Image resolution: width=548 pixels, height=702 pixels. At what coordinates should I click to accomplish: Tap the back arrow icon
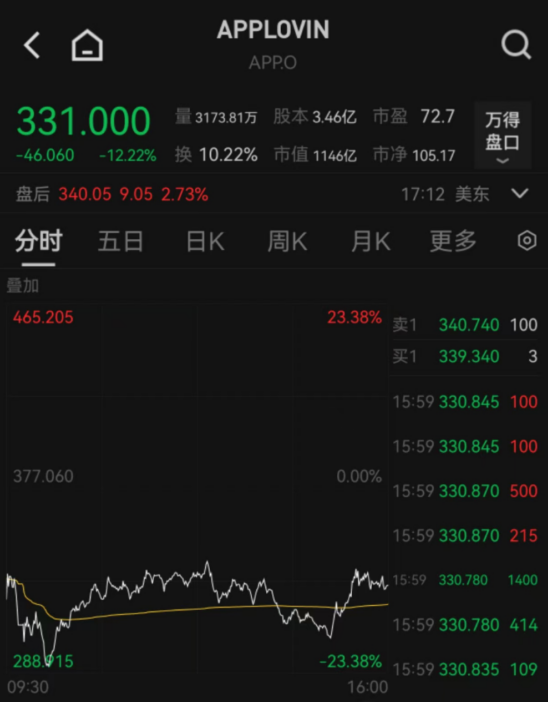click(x=32, y=45)
